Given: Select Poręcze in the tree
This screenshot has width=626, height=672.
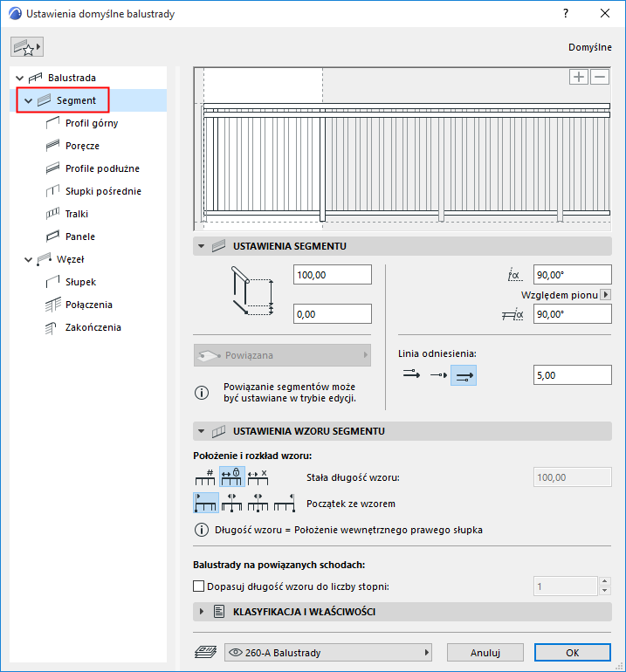Looking at the screenshot, I should pos(82,146).
